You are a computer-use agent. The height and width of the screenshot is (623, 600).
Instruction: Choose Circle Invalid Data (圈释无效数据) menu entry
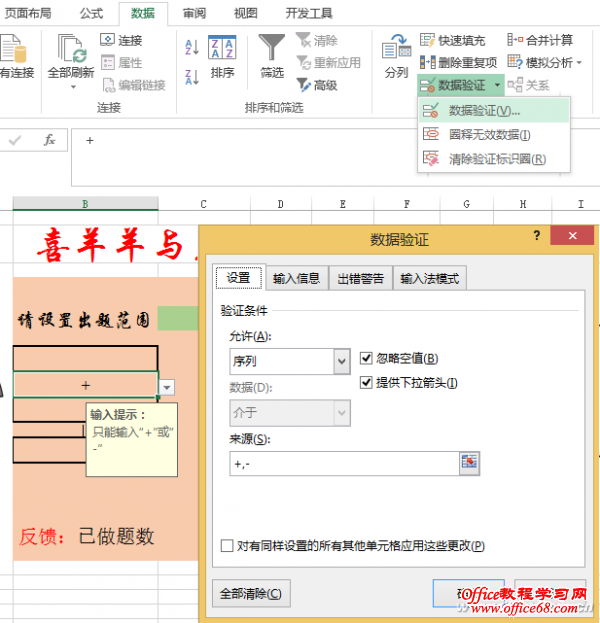(494, 134)
